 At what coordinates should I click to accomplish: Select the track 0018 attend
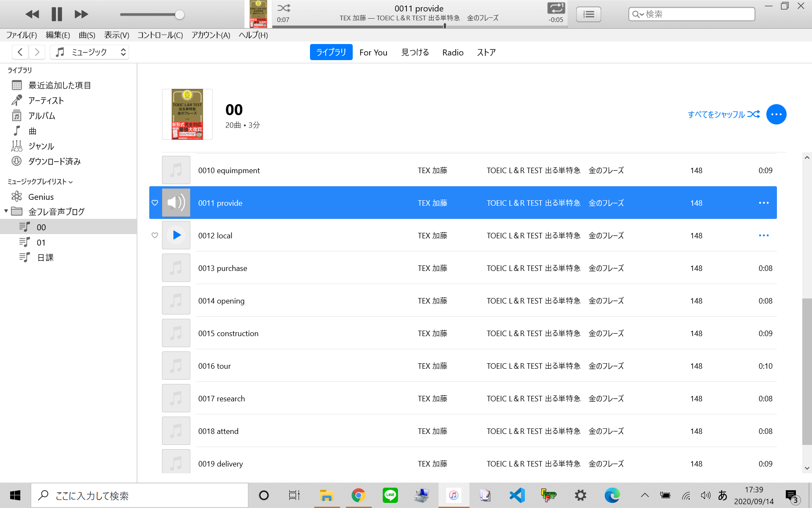coord(463,431)
